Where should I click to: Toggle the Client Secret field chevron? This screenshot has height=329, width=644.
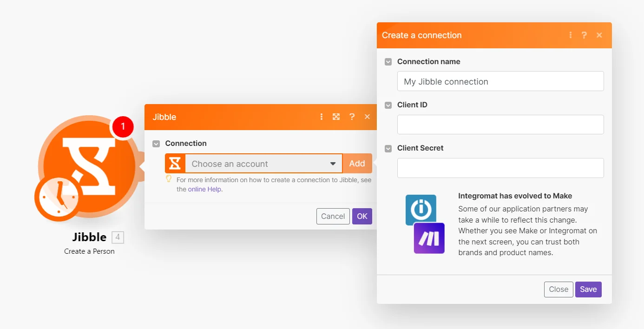click(x=388, y=149)
